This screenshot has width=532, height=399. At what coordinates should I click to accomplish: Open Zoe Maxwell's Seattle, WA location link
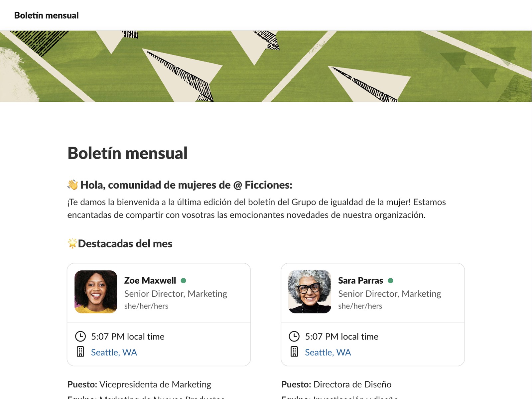114,352
